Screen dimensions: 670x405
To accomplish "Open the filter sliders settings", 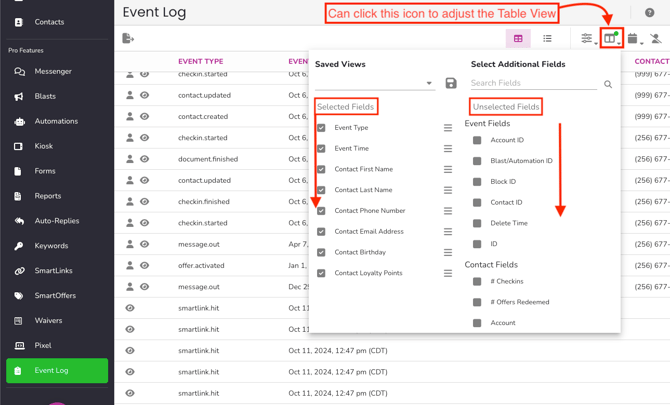I will pyautogui.click(x=587, y=39).
